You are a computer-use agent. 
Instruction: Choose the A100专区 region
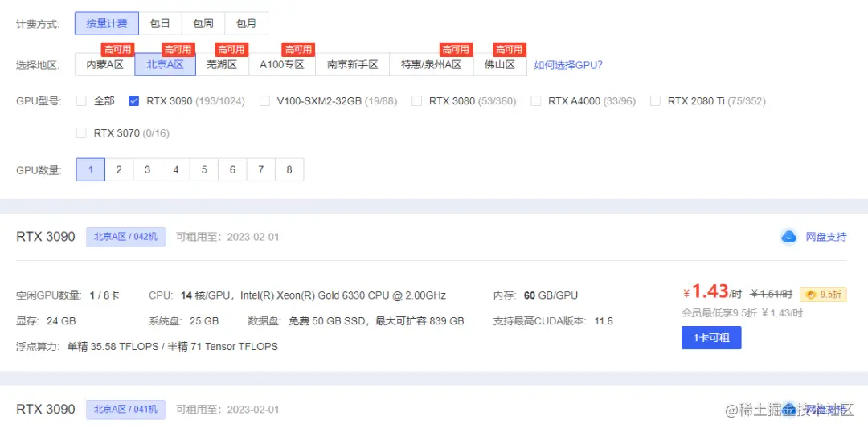pyautogui.click(x=282, y=65)
